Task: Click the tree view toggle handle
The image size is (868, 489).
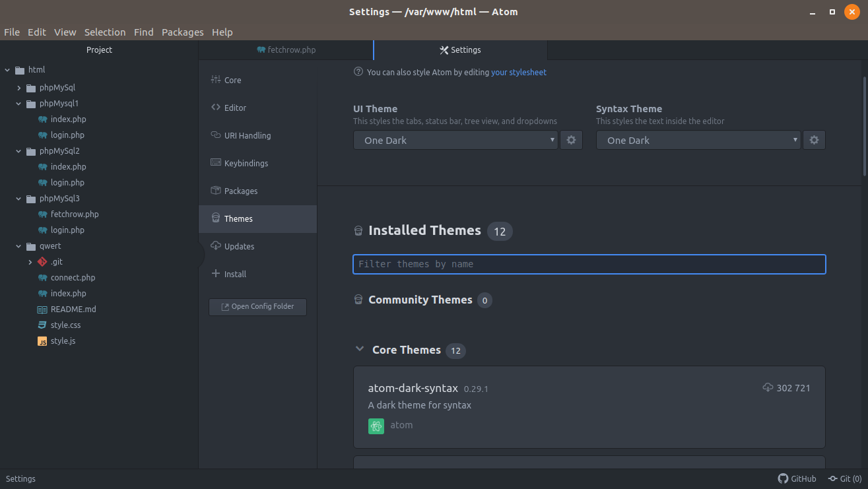Action: point(201,255)
